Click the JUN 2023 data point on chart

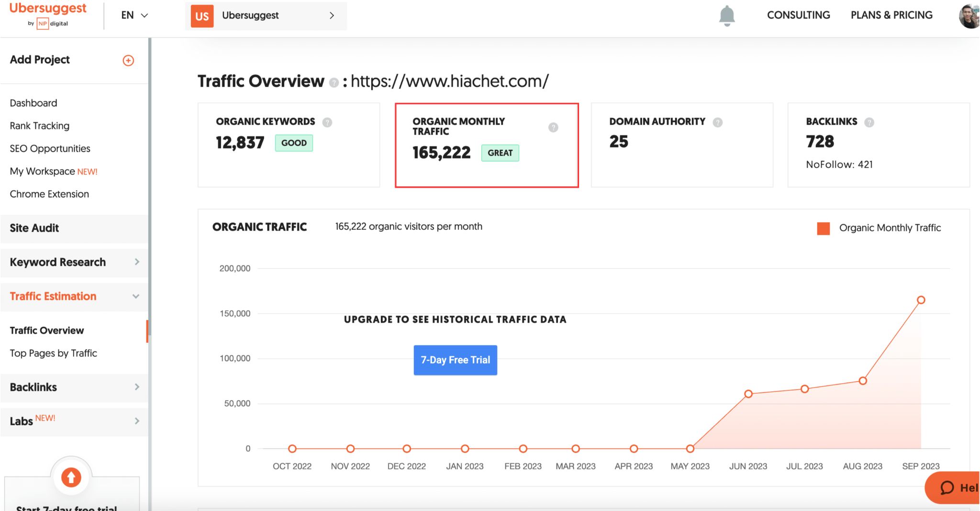748,394
